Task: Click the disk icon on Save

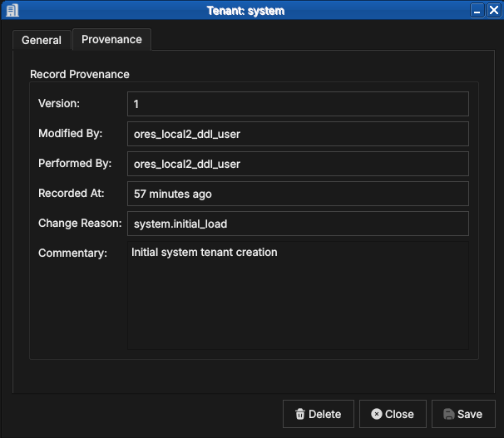Action: [449, 414]
